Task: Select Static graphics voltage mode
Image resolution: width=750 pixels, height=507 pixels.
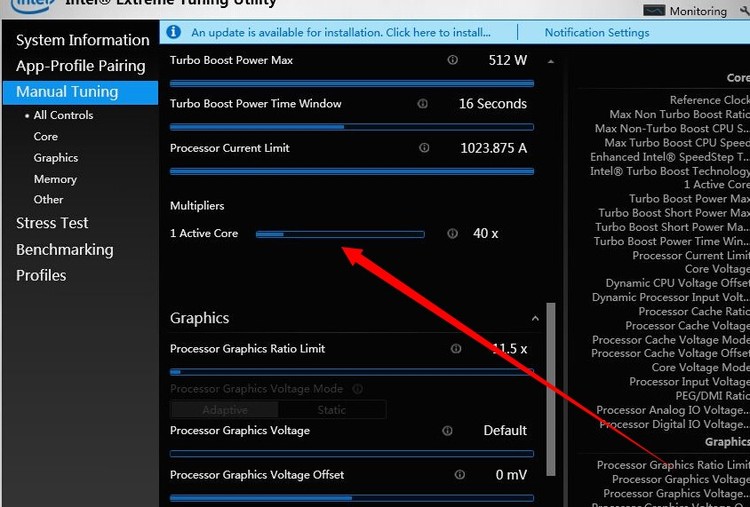Action: 332,410
